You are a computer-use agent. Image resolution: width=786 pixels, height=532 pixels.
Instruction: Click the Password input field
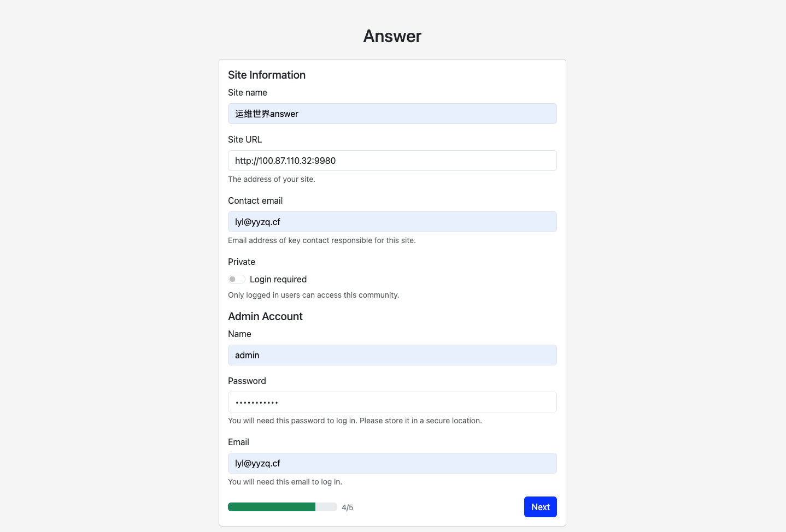pyautogui.click(x=392, y=402)
